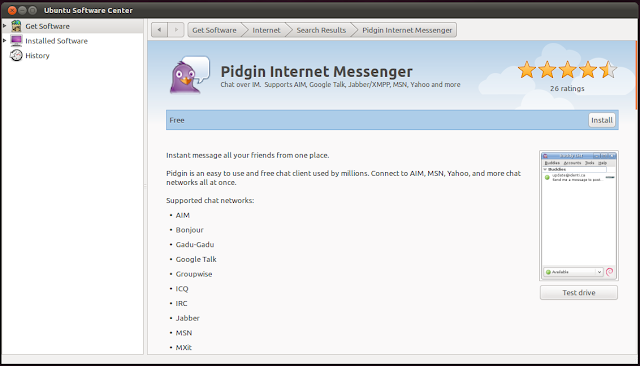This screenshot has height=366, width=640.
Task: Click the Pidgin Internet Messenger breadcrumb
Action: coord(407,30)
